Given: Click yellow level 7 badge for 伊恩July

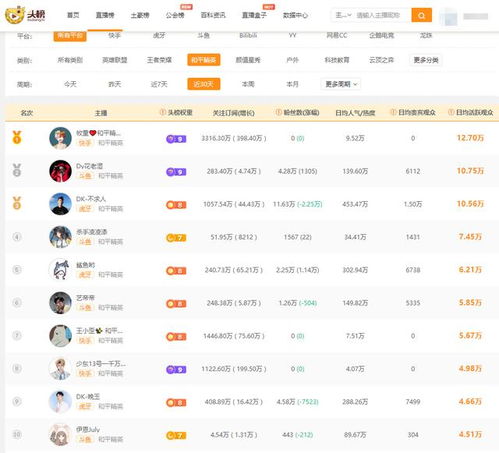Looking at the screenshot, I should click(x=176, y=435).
